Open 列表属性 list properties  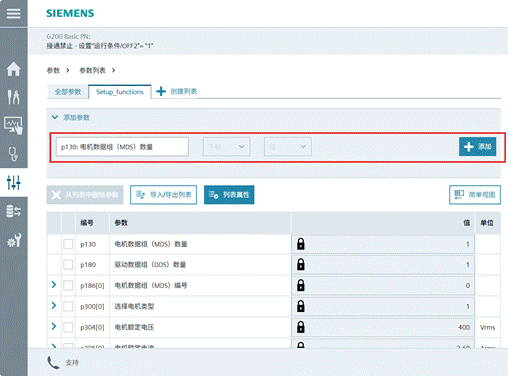(229, 195)
